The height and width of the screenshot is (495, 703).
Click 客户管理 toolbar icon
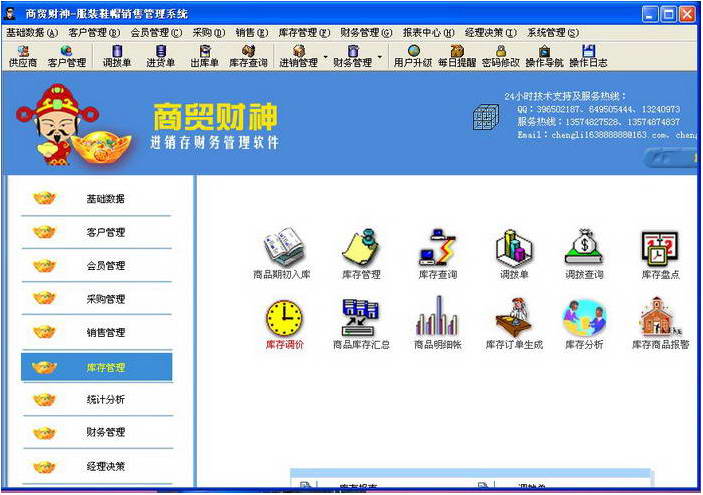(x=66, y=56)
